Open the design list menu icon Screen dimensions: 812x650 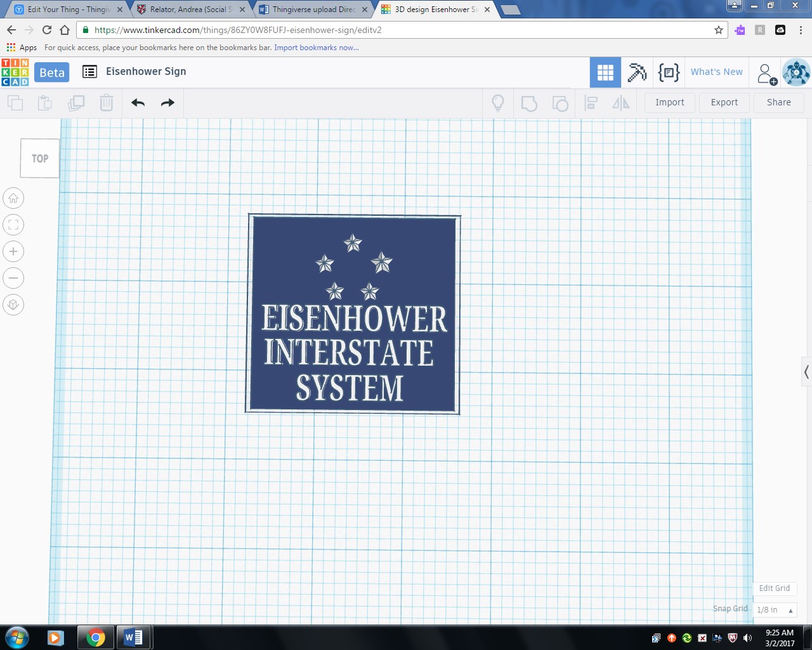90,72
